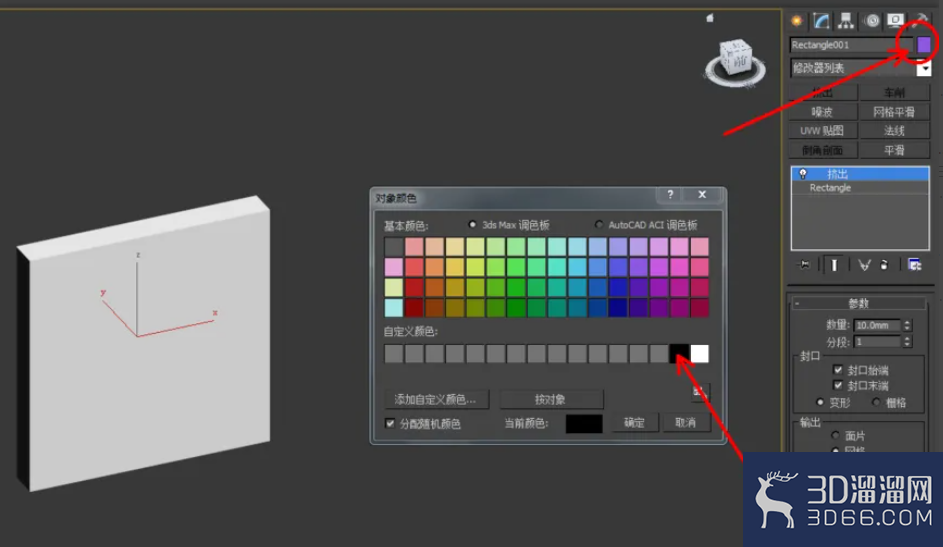Click the select-by-color icon in dialog
This screenshot has height=547, width=943.
pos(699,393)
